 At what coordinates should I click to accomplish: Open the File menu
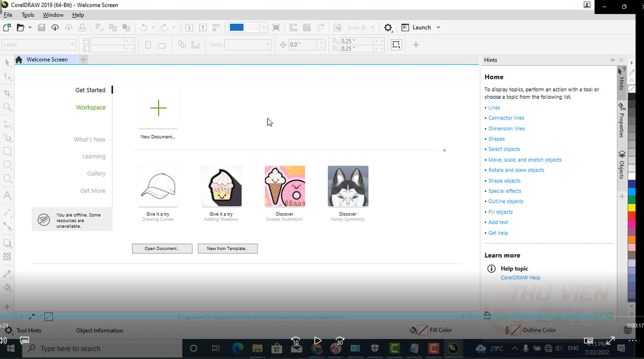pyautogui.click(x=8, y=15)
